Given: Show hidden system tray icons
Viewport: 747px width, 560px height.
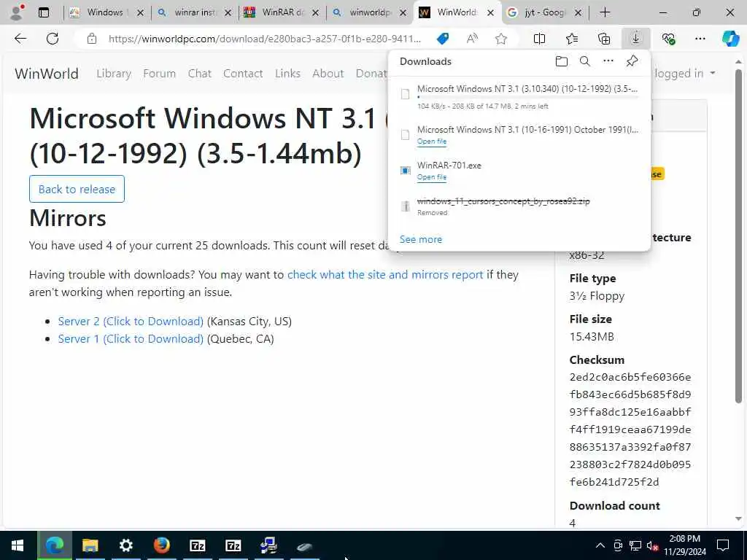Looking at the screenshot, I should point(600,545).
